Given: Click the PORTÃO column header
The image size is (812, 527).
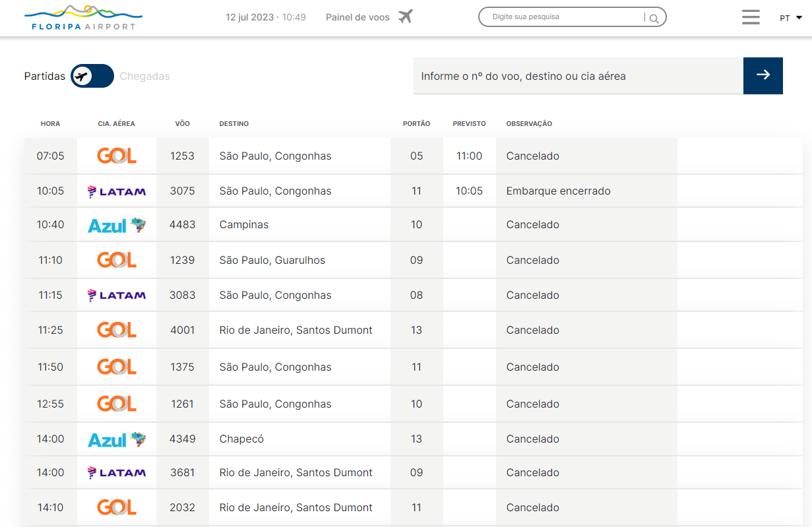Looking at the screenshot, I should [x=416, y=124].
